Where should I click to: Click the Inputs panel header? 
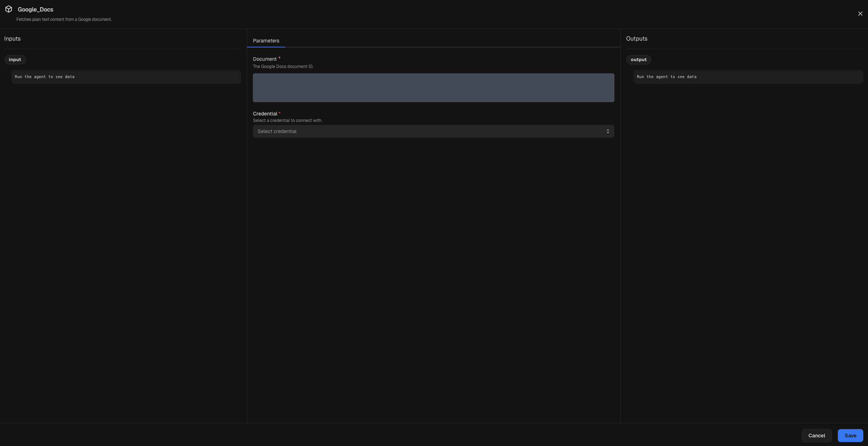pos(12,38)
